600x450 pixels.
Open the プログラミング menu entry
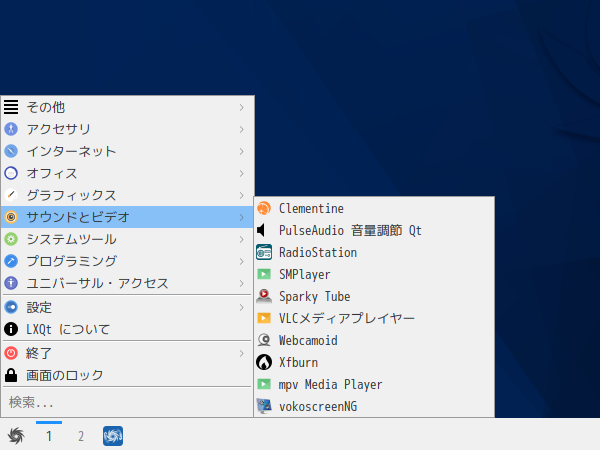point(127,261)
